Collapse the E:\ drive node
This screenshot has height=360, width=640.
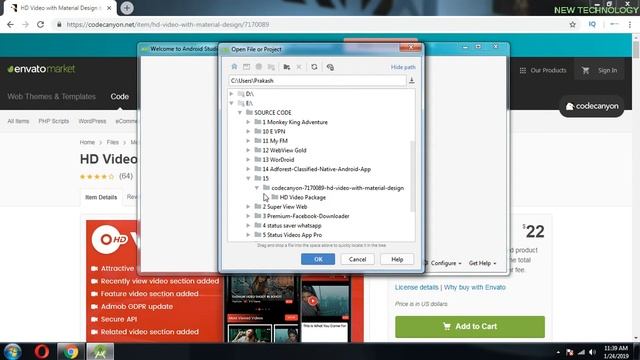pos(231,103)
